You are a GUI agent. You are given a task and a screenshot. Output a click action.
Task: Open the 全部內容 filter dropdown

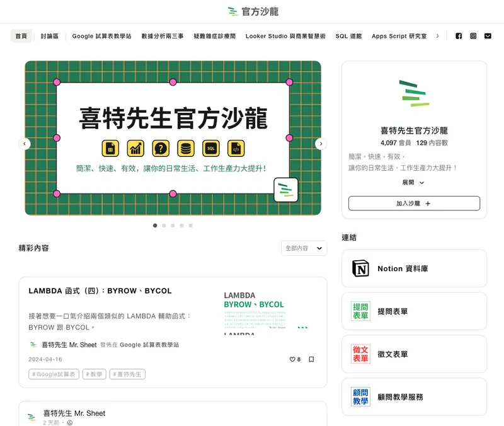tap(304, 248)
